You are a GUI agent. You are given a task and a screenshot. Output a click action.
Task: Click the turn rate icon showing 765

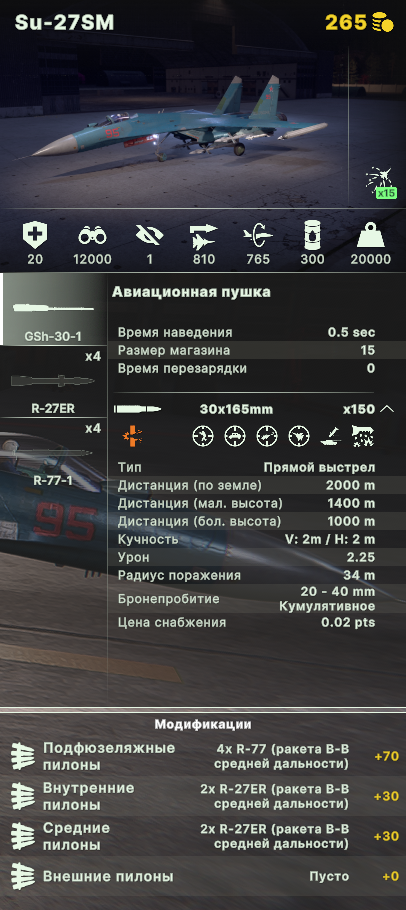tap(258, 236)
